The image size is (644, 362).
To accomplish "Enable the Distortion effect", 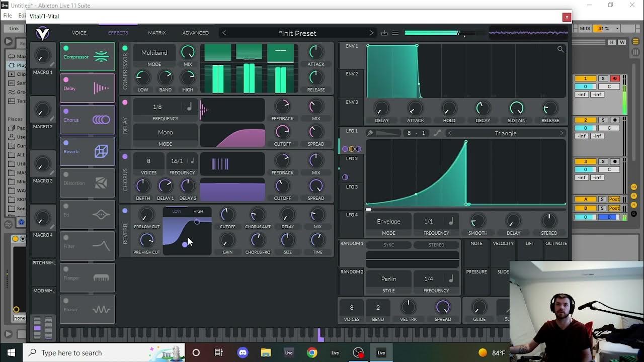I will coord(66,175).
